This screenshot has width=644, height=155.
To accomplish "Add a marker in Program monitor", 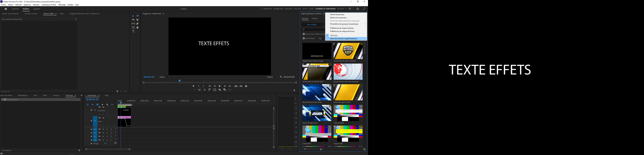I will 193,86.
